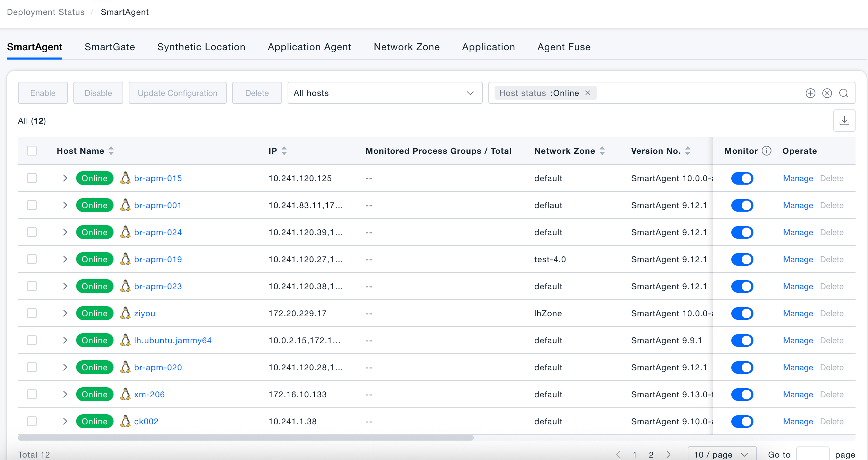Viewport: 868px width, 460px height.
Task: Click the Linux icon for br-apm-001
Action: (125, 205)
